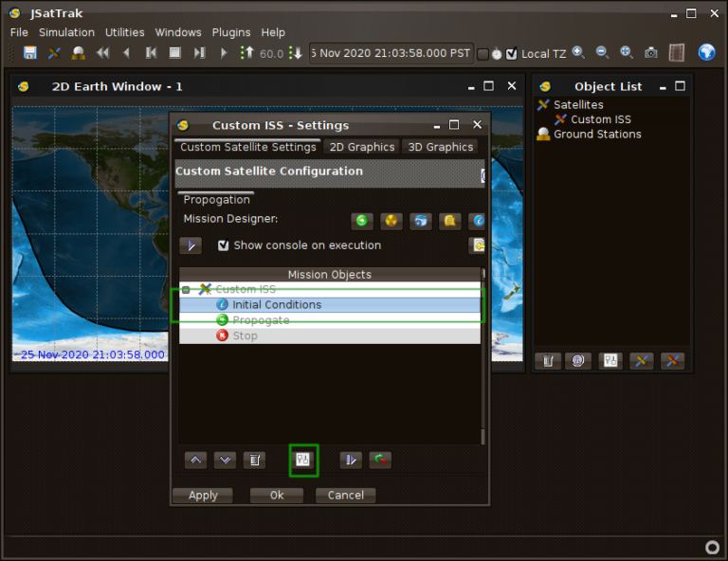Collapse the Custom ISS mission tree node

[x=187, y=290]
